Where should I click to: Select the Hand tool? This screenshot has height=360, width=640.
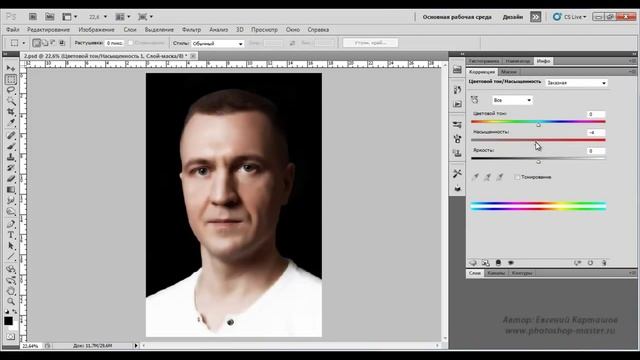(11, 291)
